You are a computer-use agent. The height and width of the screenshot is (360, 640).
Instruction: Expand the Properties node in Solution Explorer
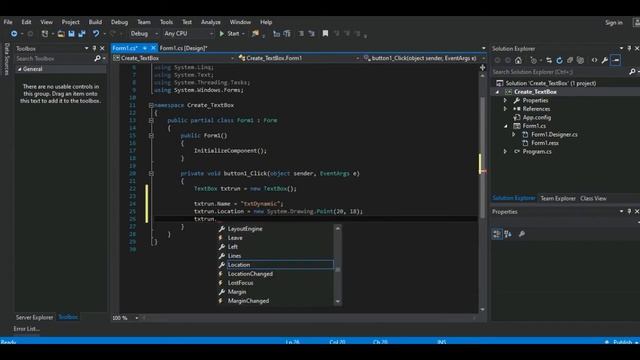pos(505,100)
